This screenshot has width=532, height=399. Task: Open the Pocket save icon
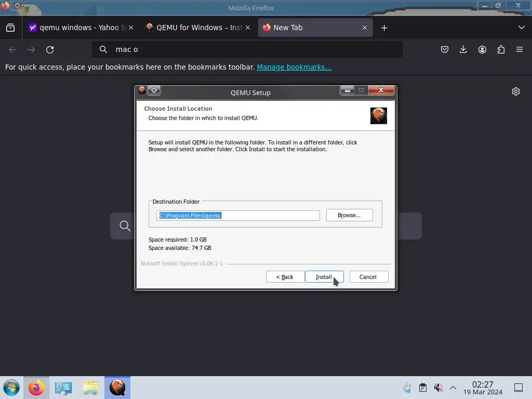(445, 49)
